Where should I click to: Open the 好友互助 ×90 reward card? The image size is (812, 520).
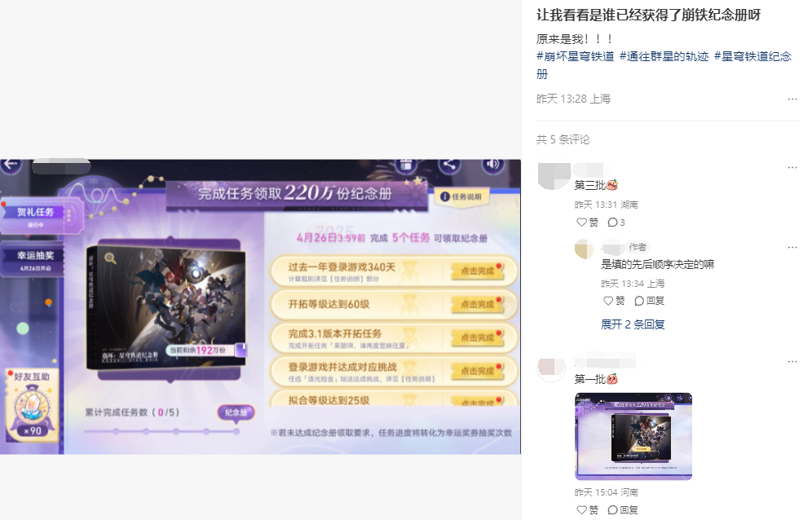click(x=32, y=404)
